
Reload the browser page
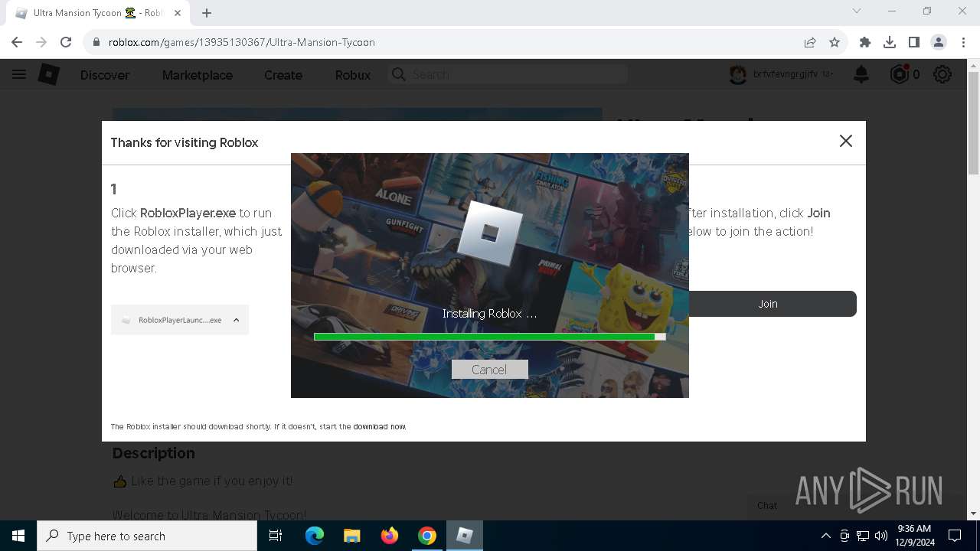[x=66, y=42]
